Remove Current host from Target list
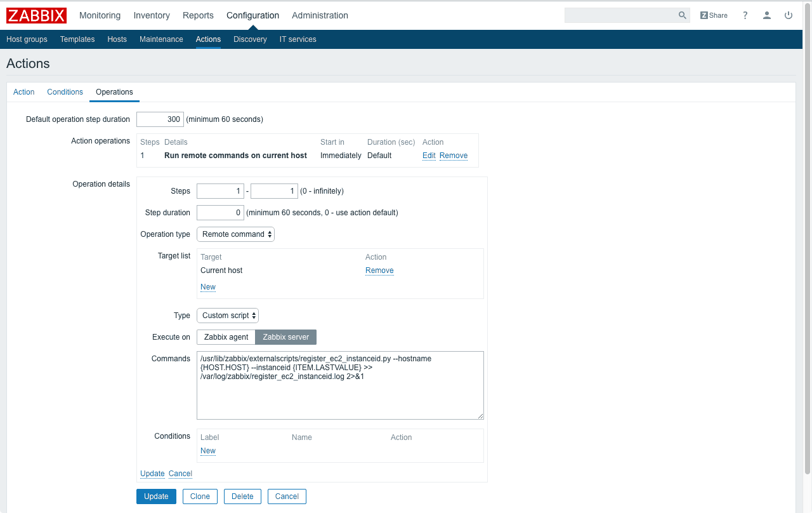The image size is (812, 513). (x=379, y=270)
